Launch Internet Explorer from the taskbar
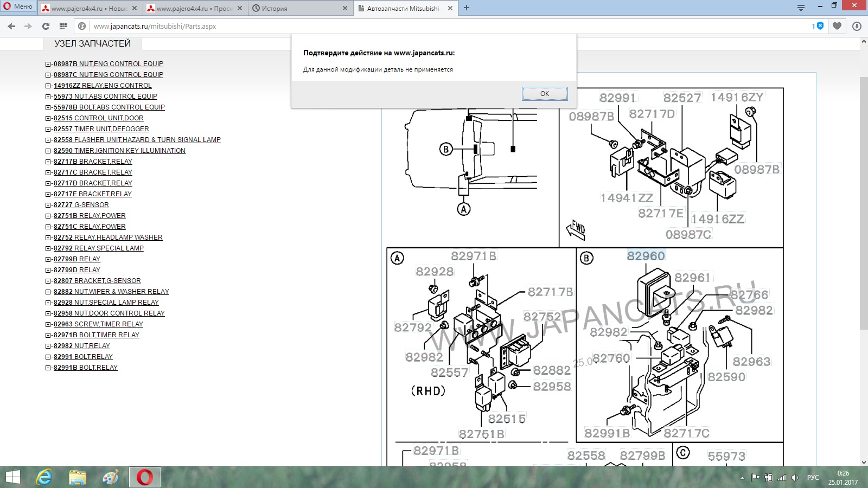The height and width of the screenshot is (488, 868). (44, 477)
